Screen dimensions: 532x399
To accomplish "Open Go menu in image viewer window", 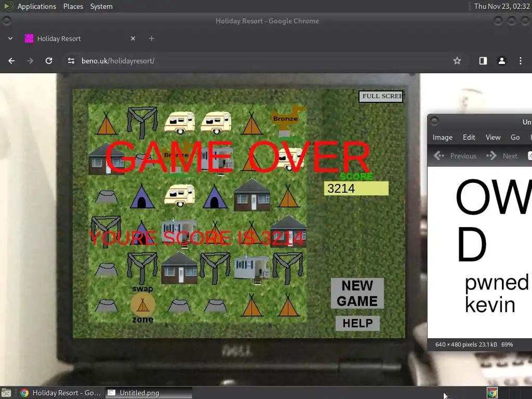I will (x=515, y=137).
